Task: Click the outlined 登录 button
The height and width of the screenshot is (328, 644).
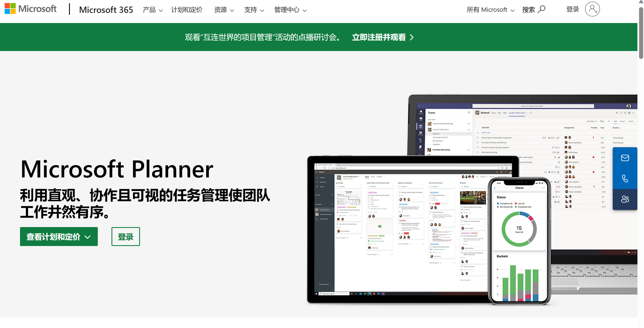Action: [x=126, y=237]
